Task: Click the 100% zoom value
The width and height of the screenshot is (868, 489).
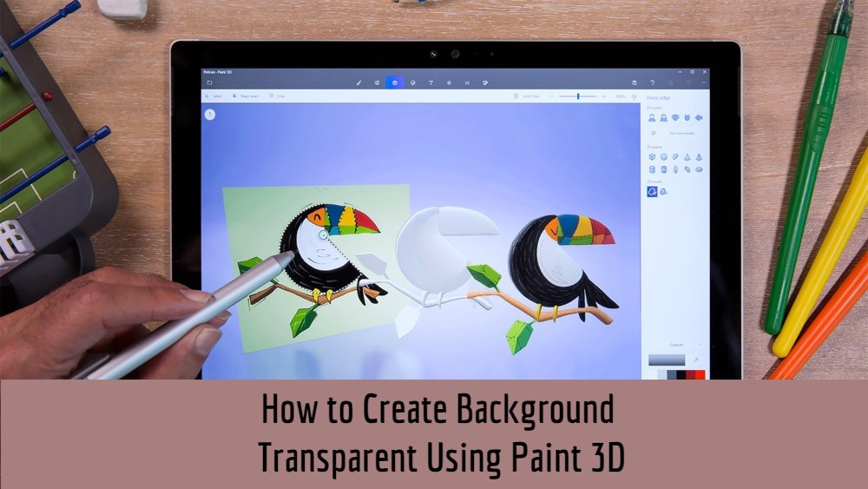Action: (x=620, y=96)
